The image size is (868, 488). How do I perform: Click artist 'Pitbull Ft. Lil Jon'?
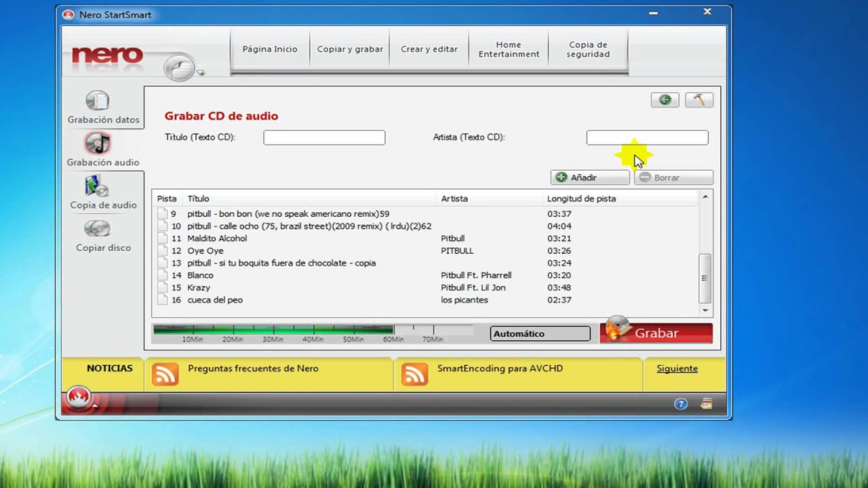473,287
